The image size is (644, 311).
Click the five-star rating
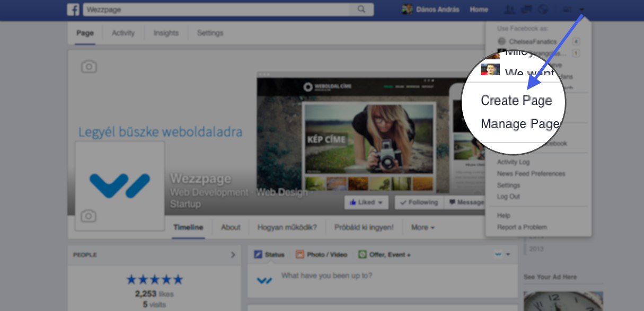tap(154, 280)
